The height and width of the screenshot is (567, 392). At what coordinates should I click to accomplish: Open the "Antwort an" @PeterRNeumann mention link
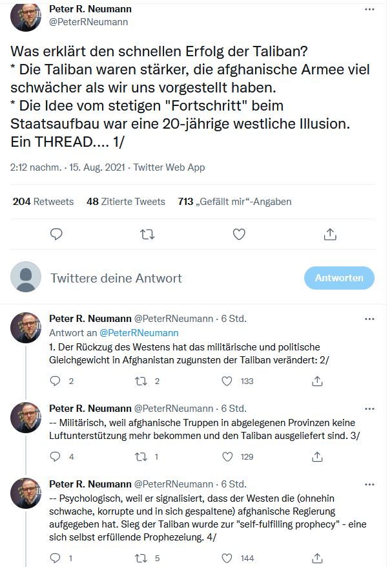(138, 333)
